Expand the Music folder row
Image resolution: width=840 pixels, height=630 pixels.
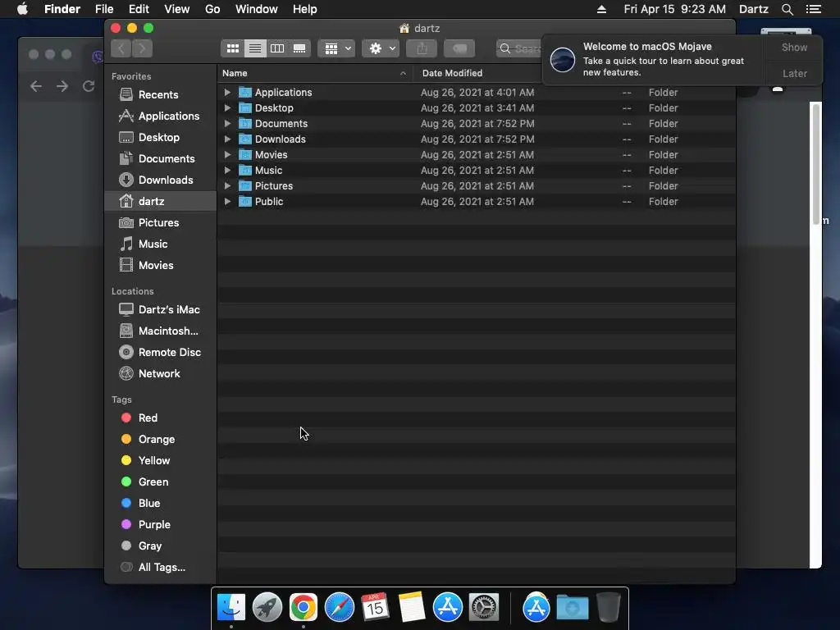pos(227,171)
